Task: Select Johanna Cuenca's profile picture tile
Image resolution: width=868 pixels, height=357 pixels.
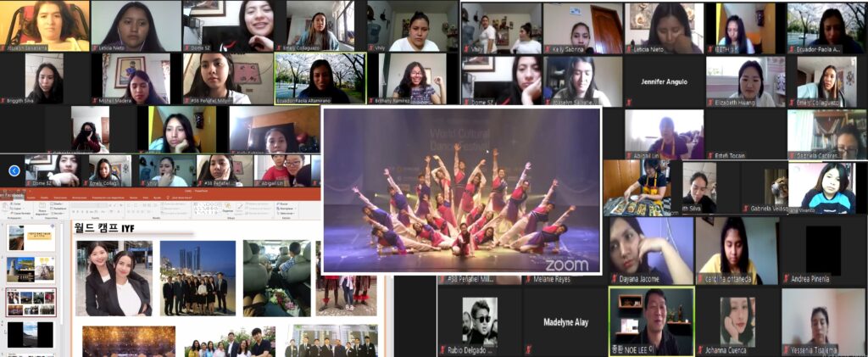Action: (x=737, y=321)
